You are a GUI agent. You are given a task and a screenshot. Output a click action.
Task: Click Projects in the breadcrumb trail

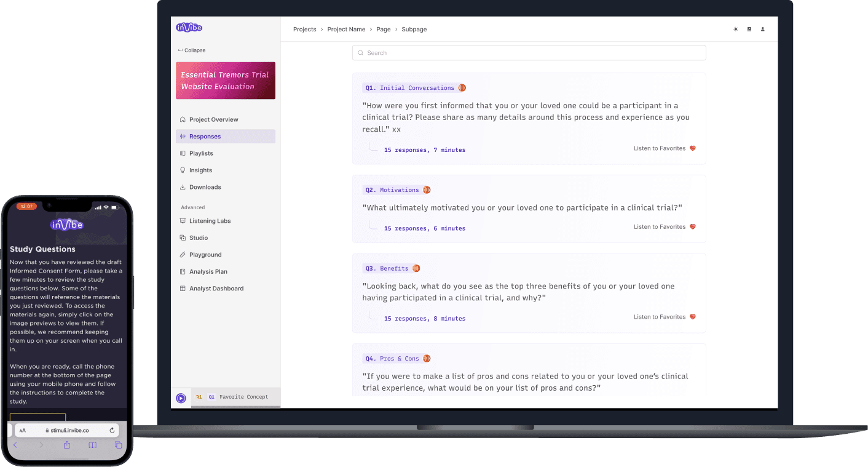coord(304,29)
